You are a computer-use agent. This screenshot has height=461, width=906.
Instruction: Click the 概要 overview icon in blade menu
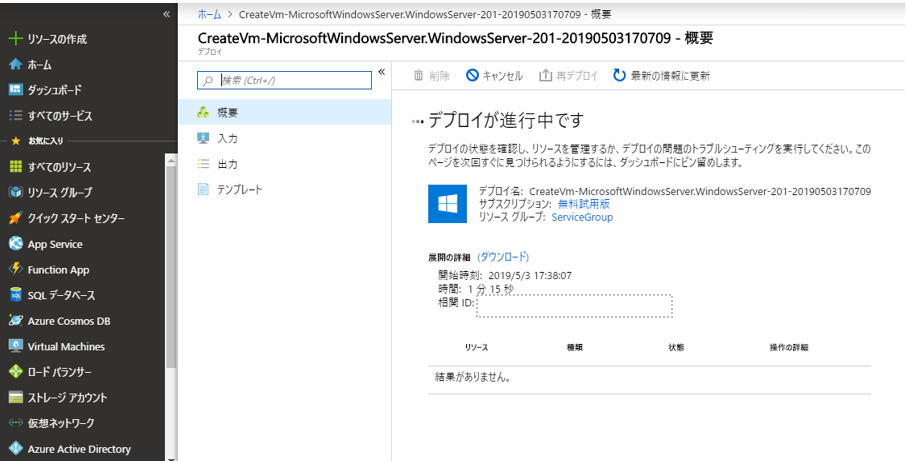tap(203, 113)
